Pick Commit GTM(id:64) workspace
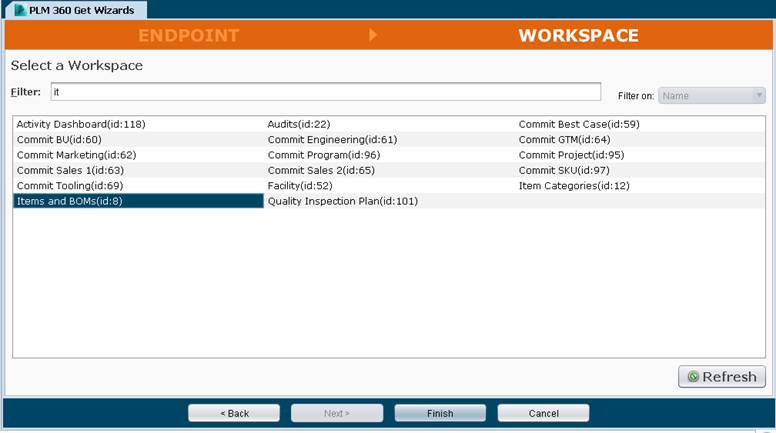 click(564, 140)
